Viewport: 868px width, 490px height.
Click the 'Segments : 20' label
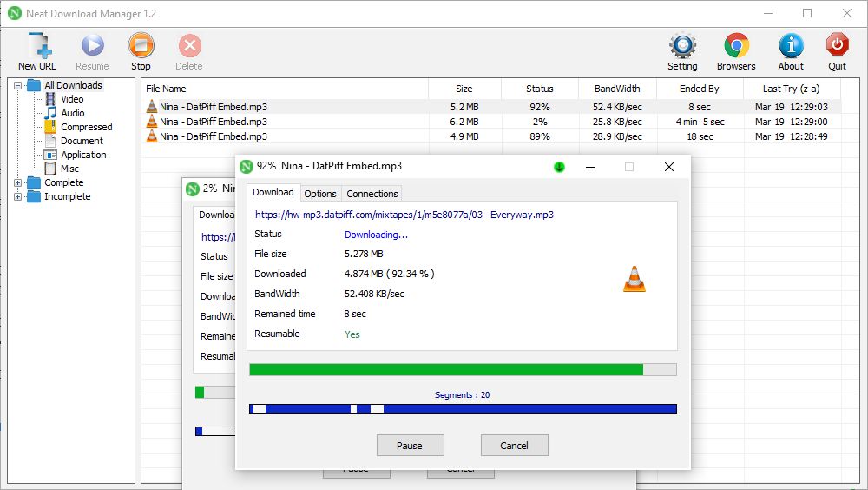pyautogui.click(x=463, y=395)
